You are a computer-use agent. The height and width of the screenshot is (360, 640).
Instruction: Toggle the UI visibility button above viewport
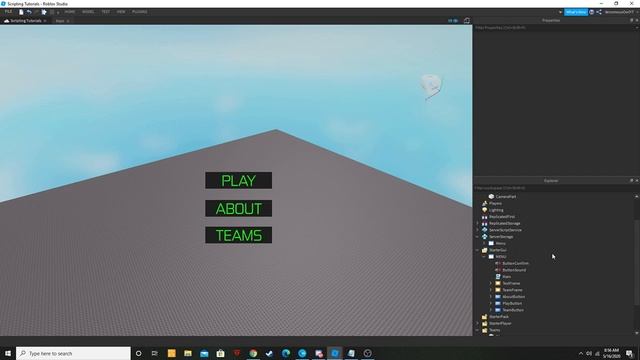click(x=453, y=21)
